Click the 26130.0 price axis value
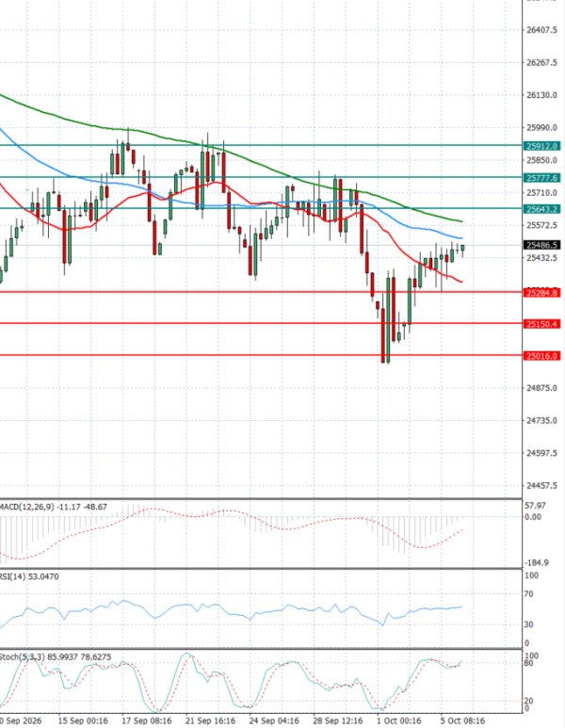Viewport: 565px width, 728px height. [541, 95]
